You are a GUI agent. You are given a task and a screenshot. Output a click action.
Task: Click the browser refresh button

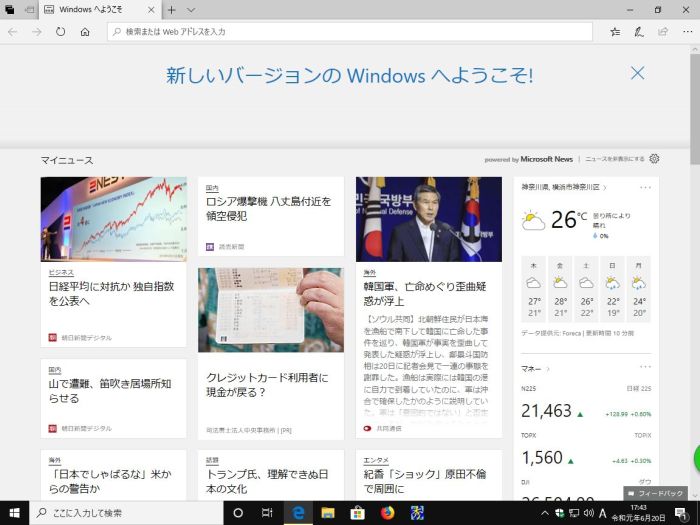click(x=61, y=32)
